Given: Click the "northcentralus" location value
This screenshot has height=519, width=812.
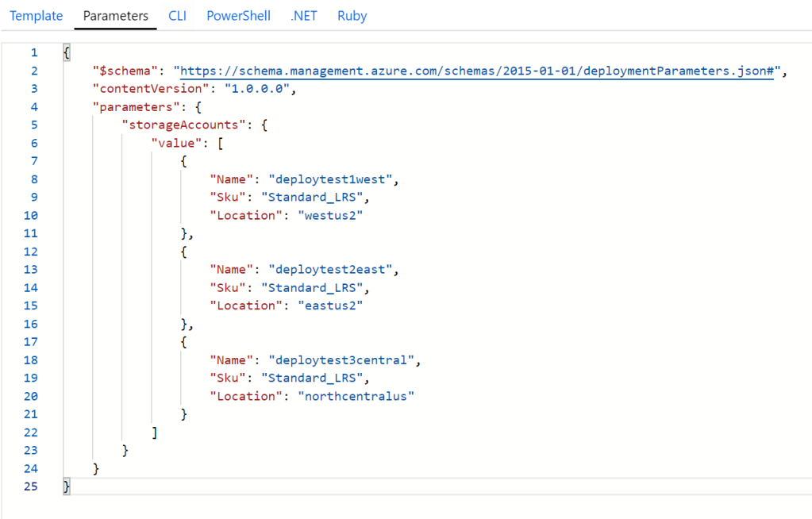Looking at the screenshot, I should point(356,396).
